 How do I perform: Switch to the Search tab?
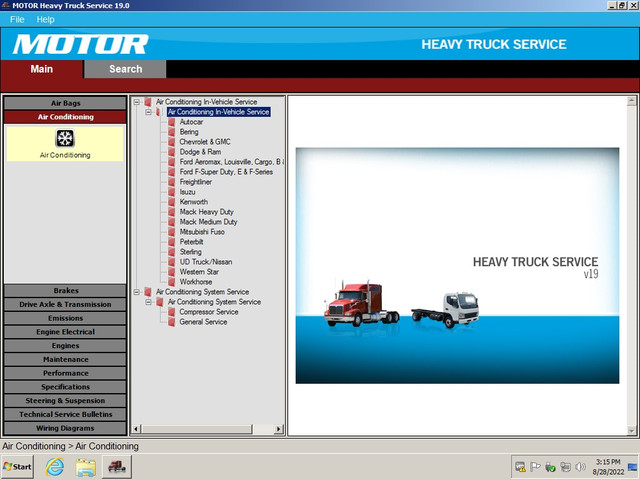(125, 69)
